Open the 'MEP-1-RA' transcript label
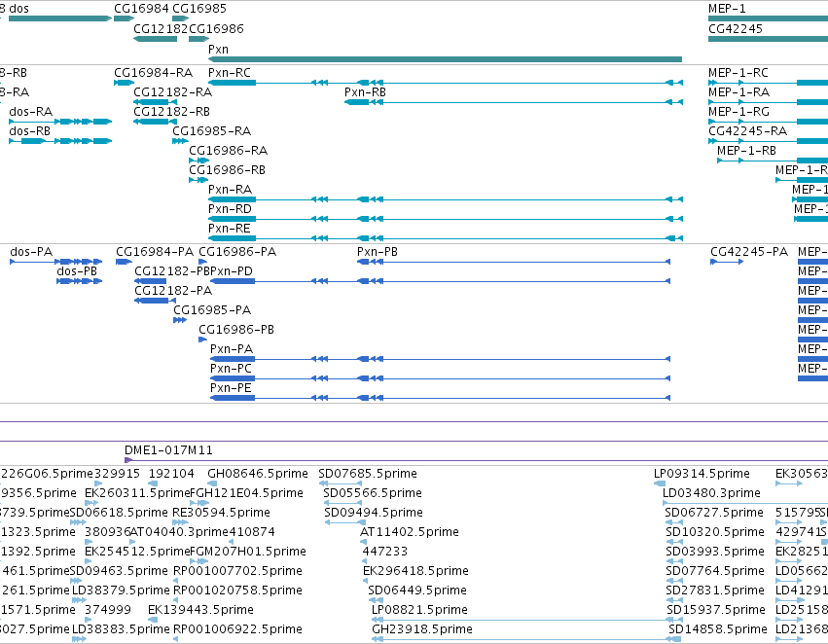Image resolution: width=828 pixels, height=644 pixels. [x=738, y=91]
